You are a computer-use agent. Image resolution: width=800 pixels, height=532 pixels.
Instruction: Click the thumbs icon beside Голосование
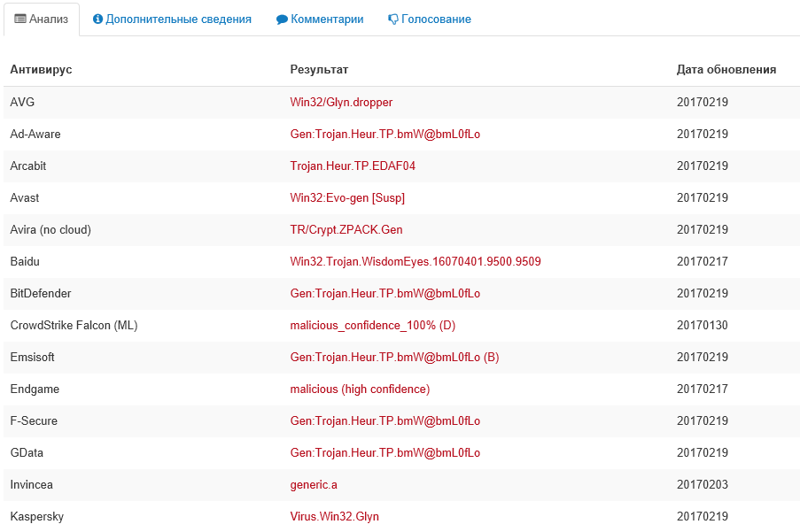pos(393,19)
